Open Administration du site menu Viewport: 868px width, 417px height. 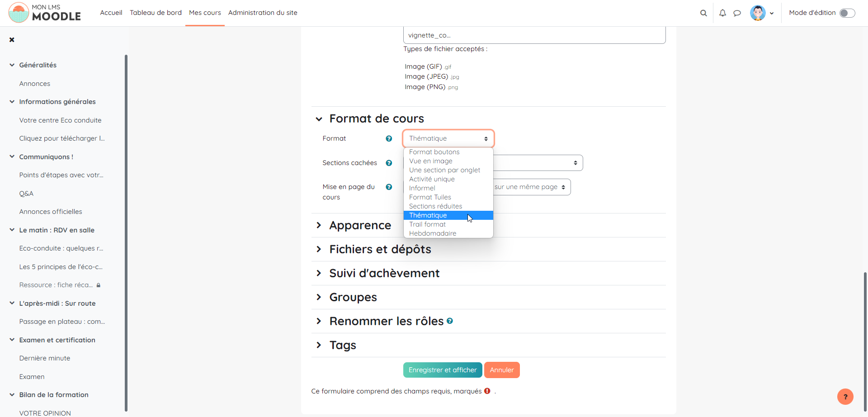tap(263, 13)
